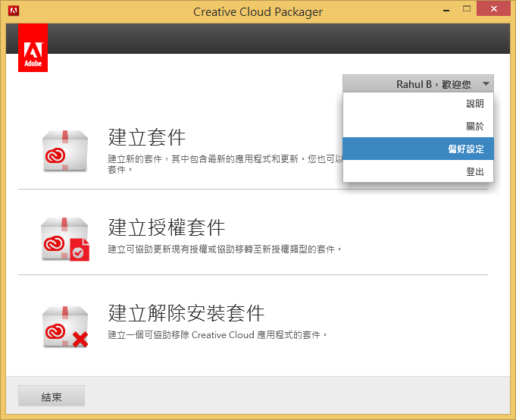The width and height of the screenshot is (516, 420).
Task: Click the Create Package (建立套件) box icon
Action: 65,151
